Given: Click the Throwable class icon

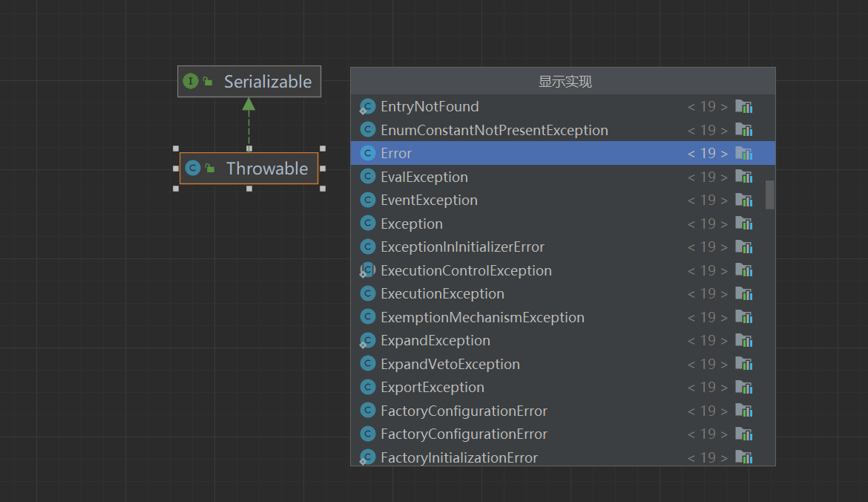Looking at the screenshot, I should click(x=194, y=169).
